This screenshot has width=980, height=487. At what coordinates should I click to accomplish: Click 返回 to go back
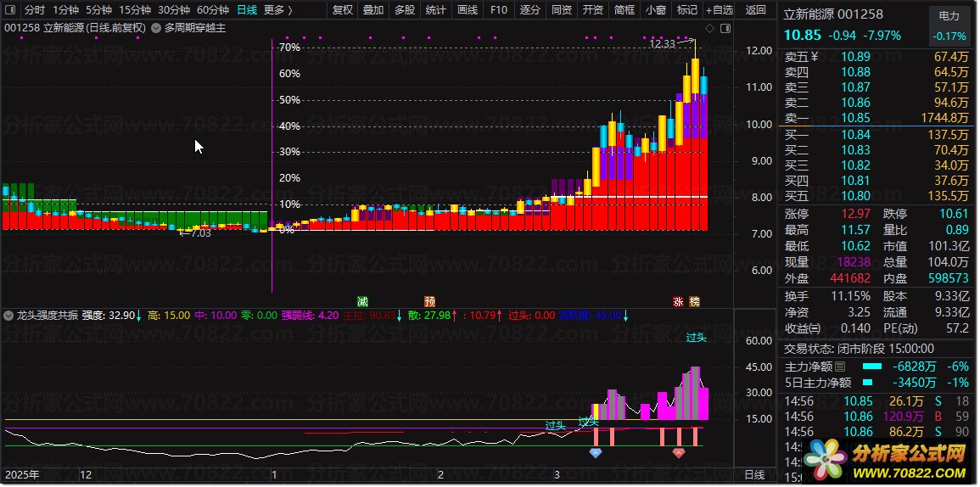click(x=756, y=10)
